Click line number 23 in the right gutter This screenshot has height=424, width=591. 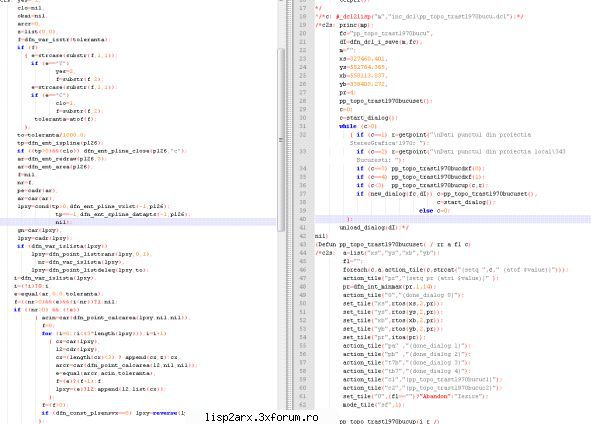(x=303, y=59)
